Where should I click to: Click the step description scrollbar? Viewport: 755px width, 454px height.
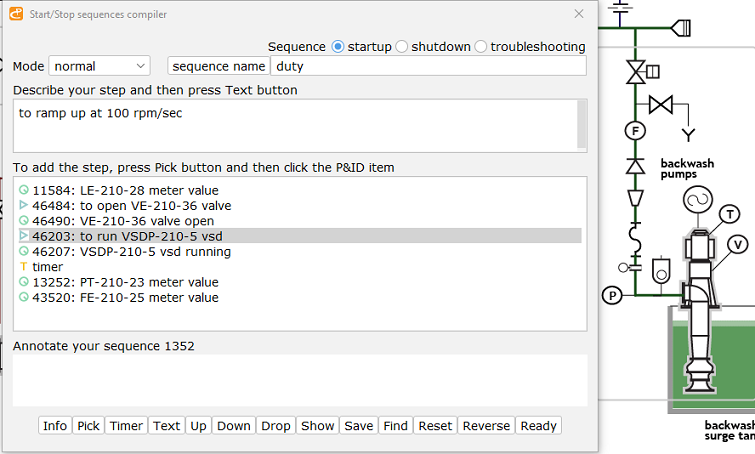[x=582, y=125]
